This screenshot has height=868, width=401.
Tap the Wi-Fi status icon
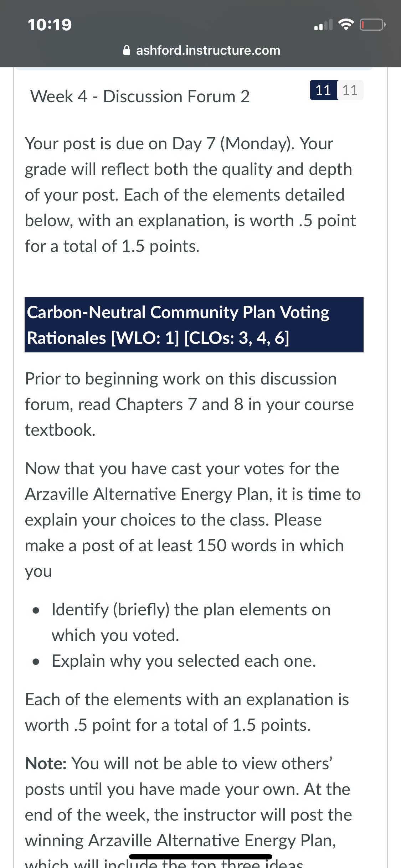point(346,25)
